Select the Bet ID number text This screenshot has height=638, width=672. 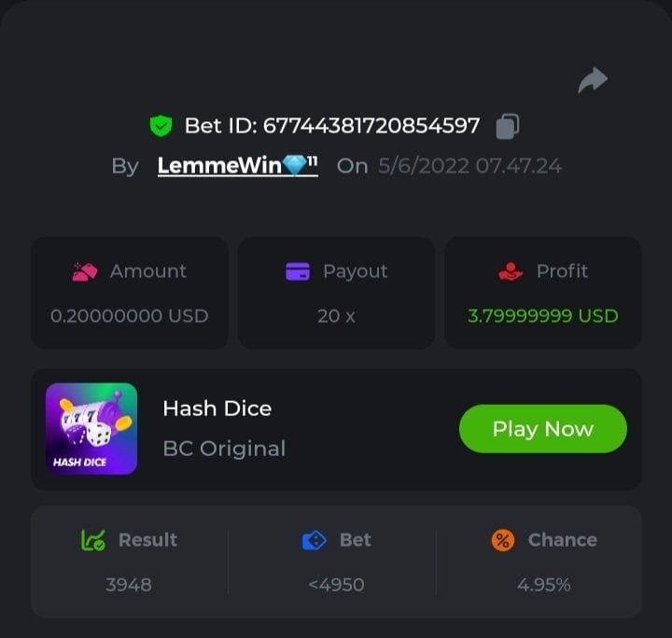(371, 125)
